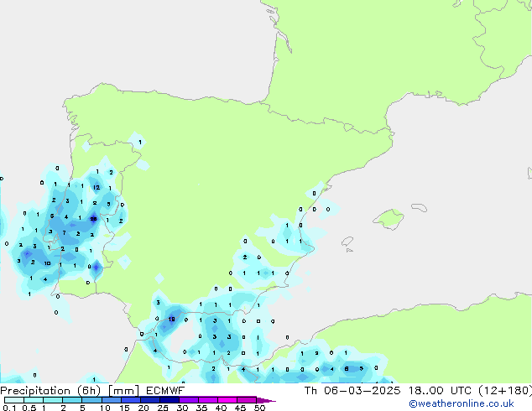Pick the 30–35 mm purple legend swatch
Viewport: 532px width, 411px height.
(x=189, y=400)
